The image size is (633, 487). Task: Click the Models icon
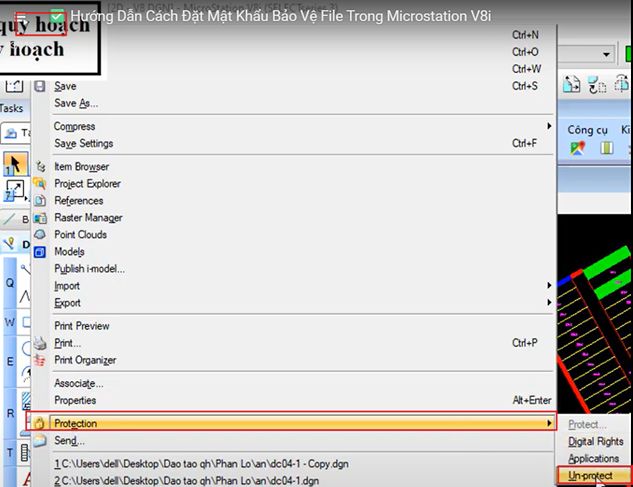pyautogui.click(x=40, y=252)
